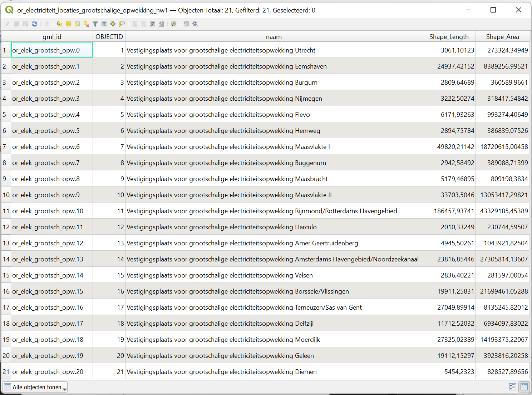Click Shape_Length value 3061,10123
Screen dimensions: 532x395
[449, 50]
